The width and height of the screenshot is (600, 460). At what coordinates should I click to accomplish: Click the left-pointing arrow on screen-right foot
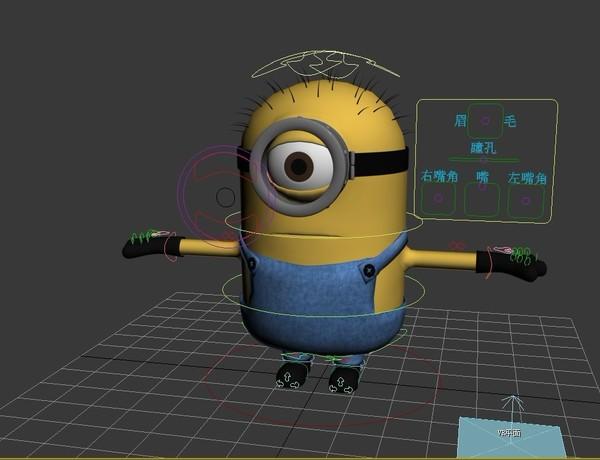(333, 388)
